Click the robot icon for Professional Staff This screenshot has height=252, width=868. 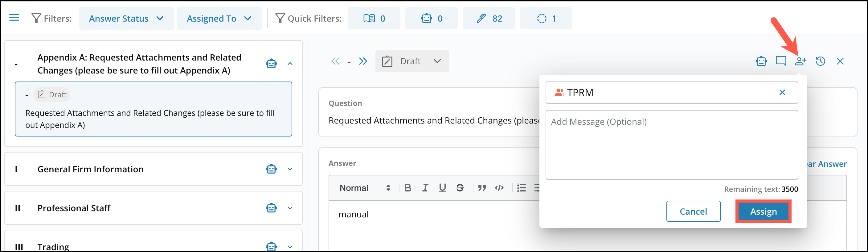271,208
